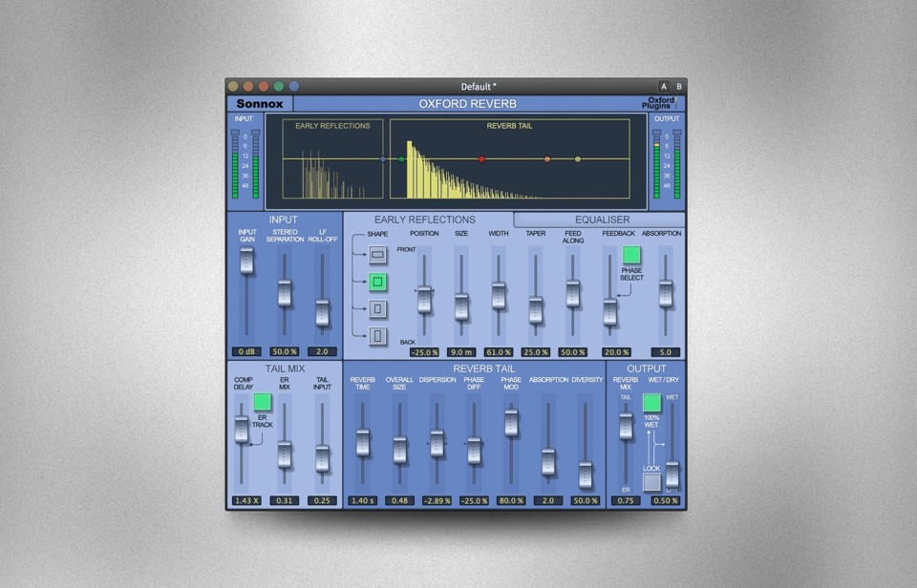Click the Stereo Separation slider handle
The height and width of the screenshot is (588, 917).
[x=285, y=293]
